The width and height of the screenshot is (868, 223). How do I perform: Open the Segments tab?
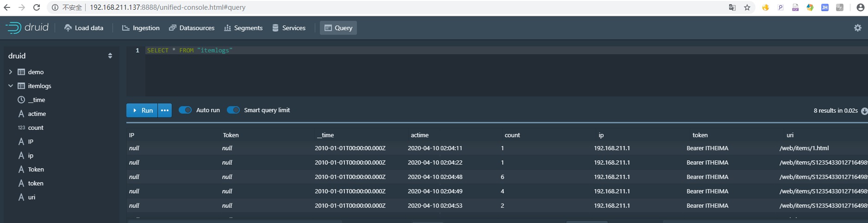point(243,28)
